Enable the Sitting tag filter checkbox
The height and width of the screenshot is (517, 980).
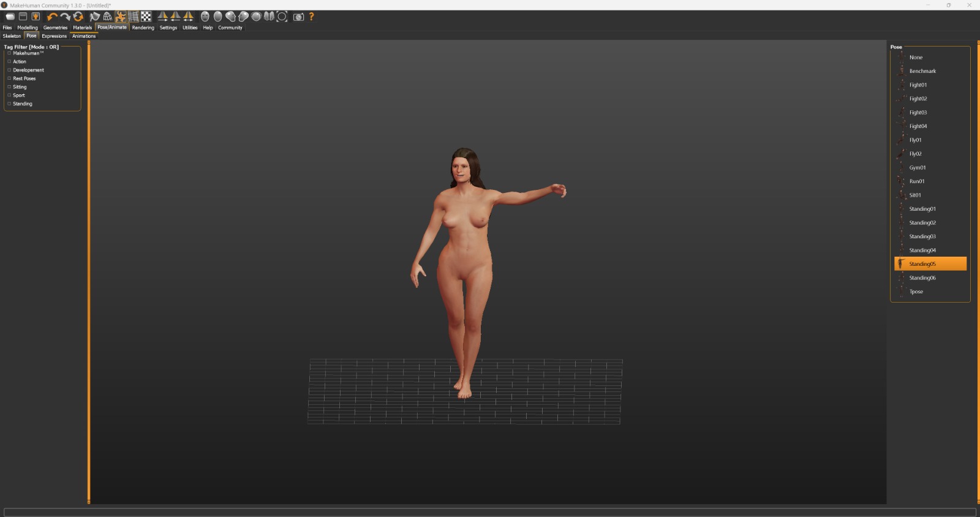[9, 87]
